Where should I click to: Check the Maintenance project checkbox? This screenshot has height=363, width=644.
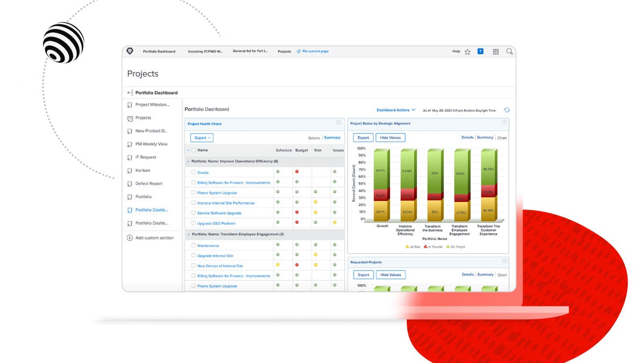[x=194, y=245]
